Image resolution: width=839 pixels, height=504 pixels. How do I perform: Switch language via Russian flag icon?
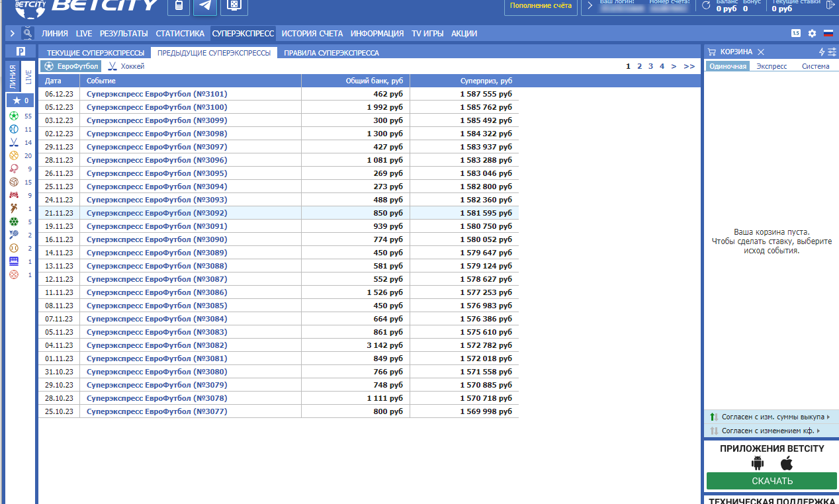click(x=828, y=33)
